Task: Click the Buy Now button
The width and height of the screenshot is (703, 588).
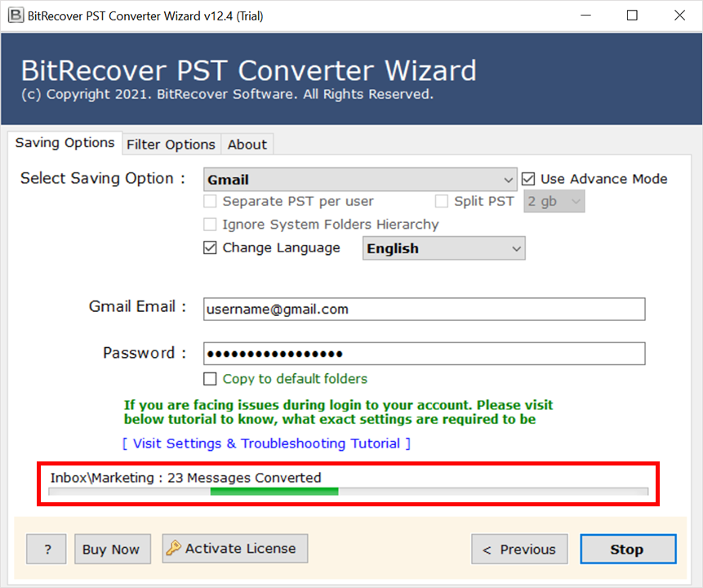Action: [x=113, y=549]
